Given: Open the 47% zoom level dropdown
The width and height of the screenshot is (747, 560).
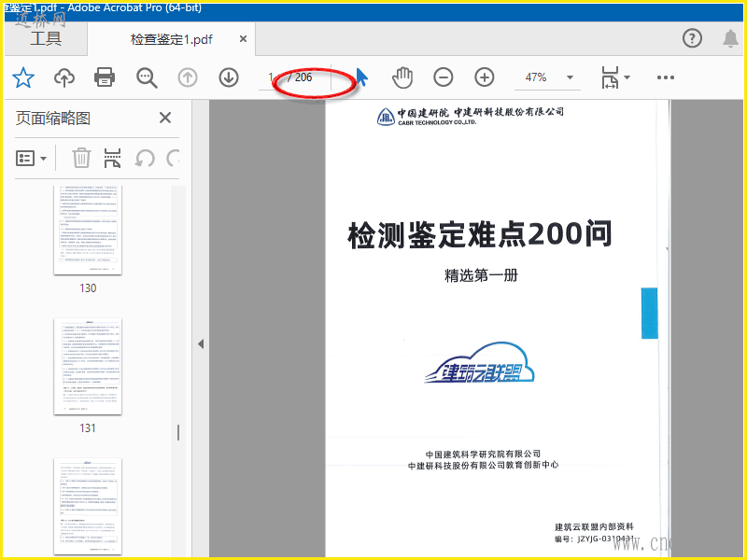Looking at the screenshot, I should [x=570, y=77].
